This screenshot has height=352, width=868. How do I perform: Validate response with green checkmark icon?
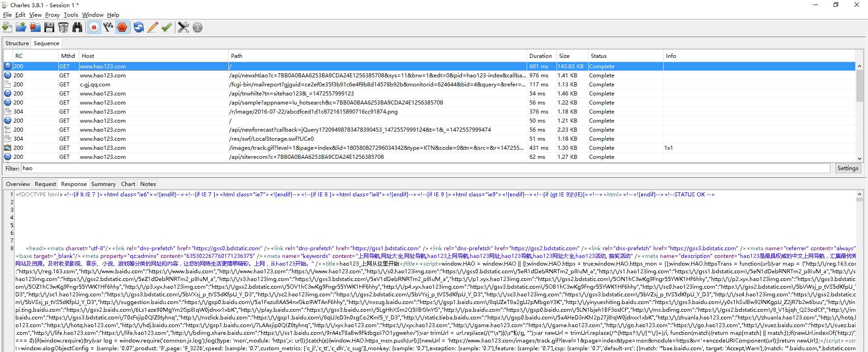click(x=167, y=28)
